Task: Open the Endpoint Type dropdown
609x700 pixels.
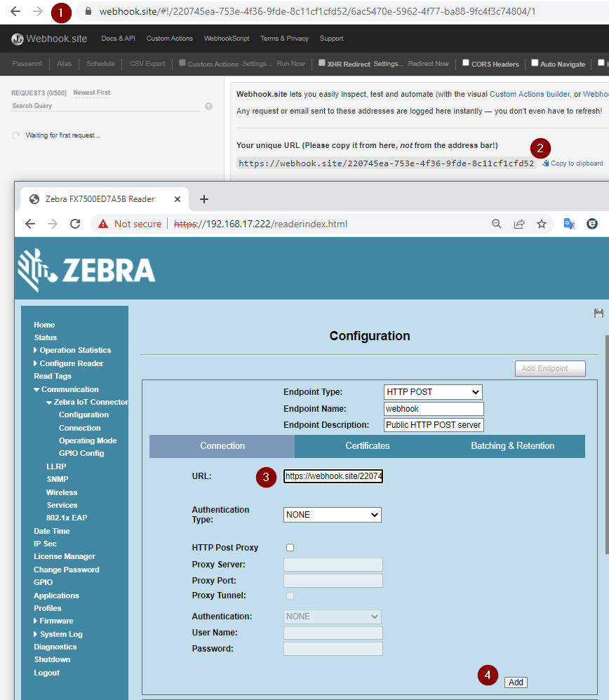Action: [x=433, y=392]
